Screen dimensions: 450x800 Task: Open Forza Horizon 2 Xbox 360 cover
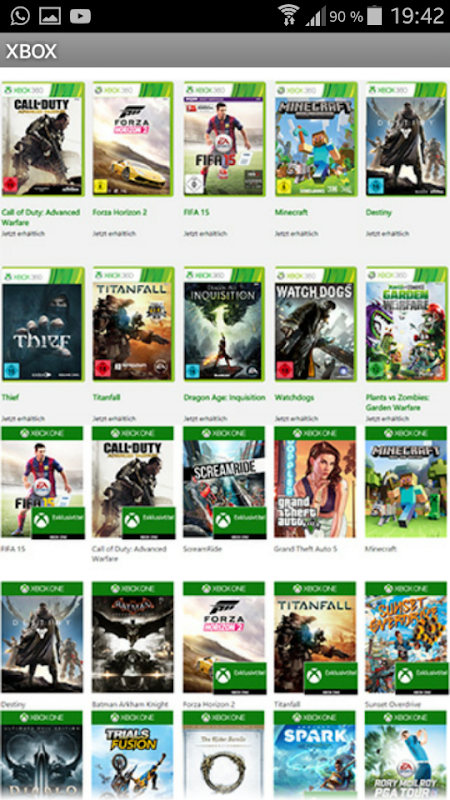click(x=133, y=139)
